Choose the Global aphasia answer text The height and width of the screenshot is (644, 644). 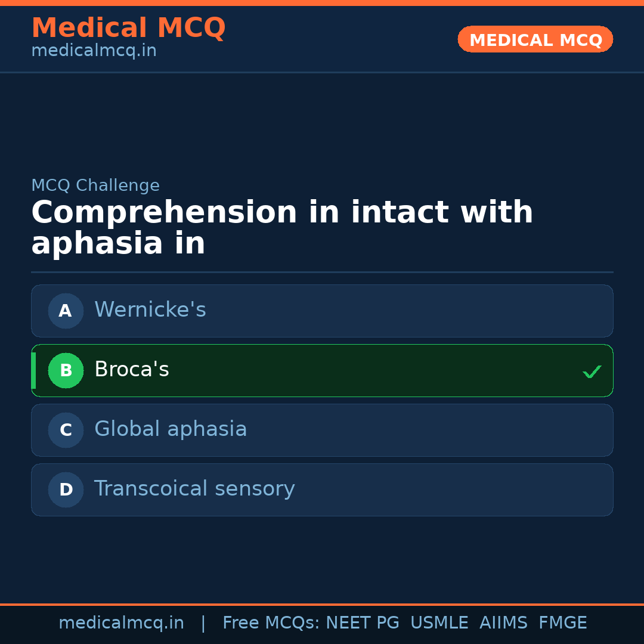(171, 429)
